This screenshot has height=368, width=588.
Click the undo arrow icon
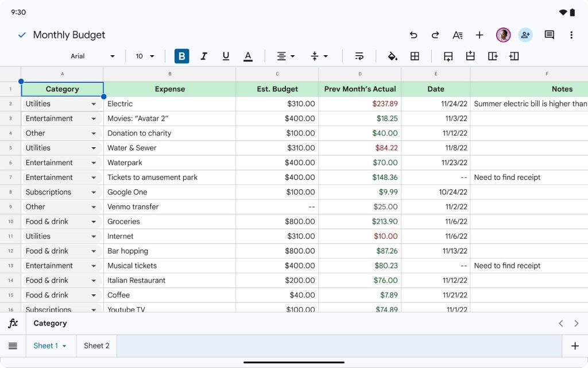pos(413,35)
